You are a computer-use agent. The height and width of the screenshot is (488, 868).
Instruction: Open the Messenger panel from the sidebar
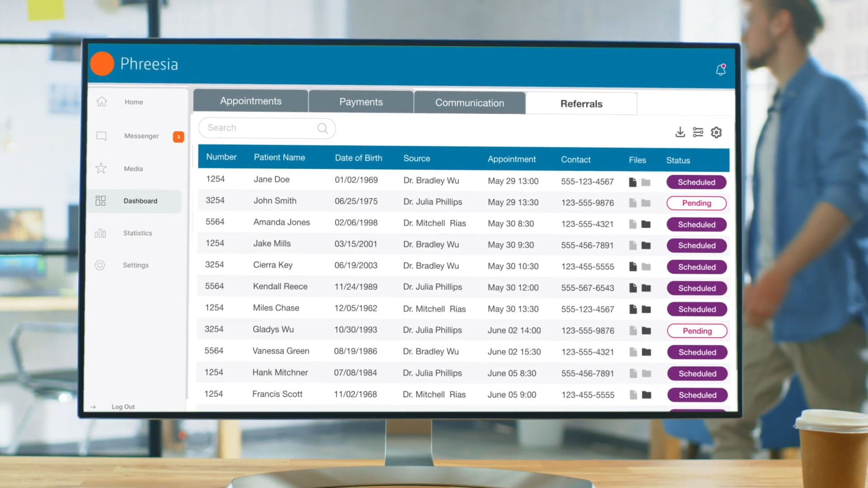[141, 136]
